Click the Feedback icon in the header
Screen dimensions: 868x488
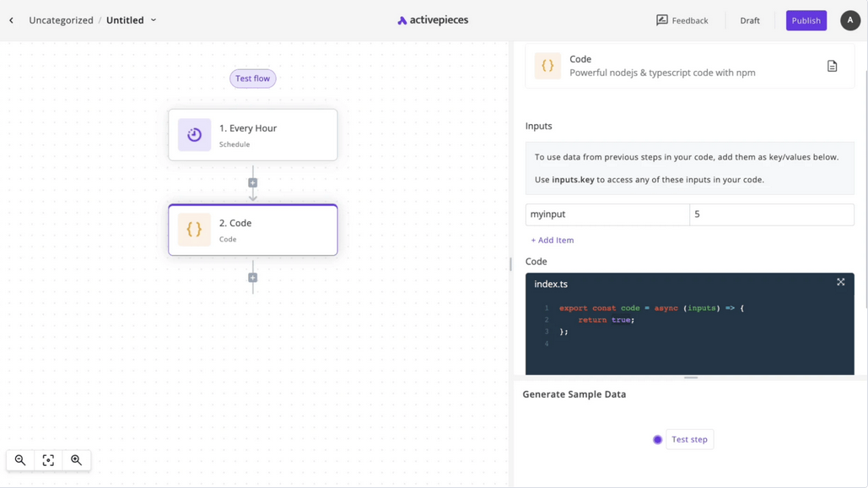coord(662,19)
